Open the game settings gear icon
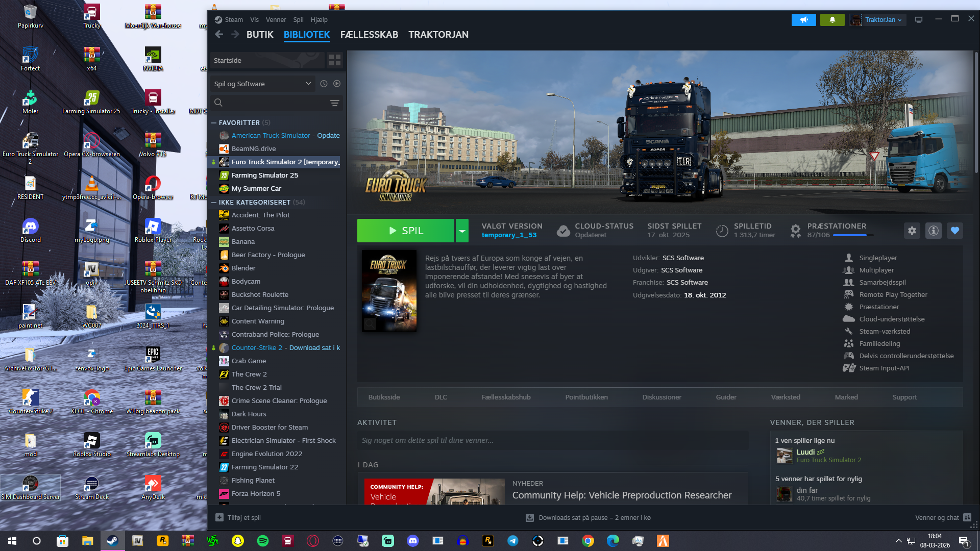Screen dimensions: 980x551 912,231
